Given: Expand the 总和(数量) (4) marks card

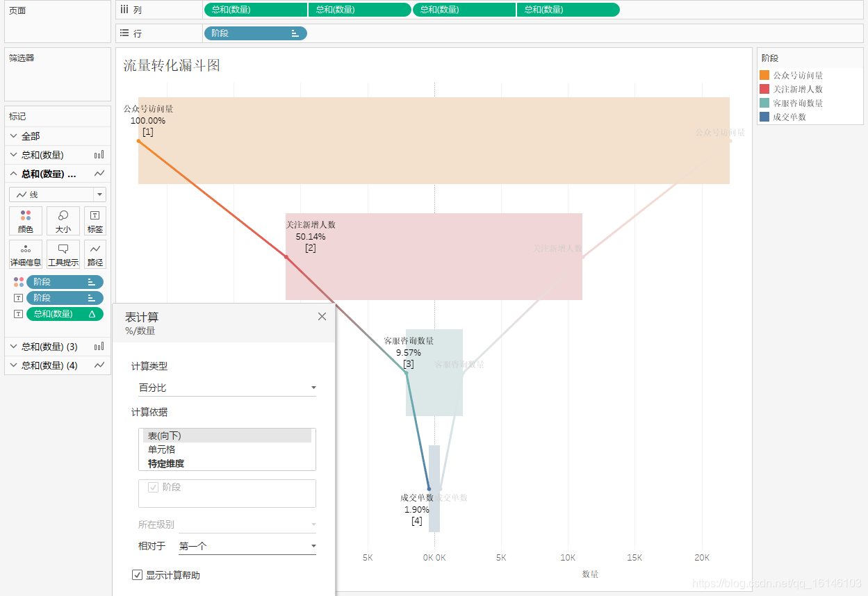Looking at the screenshot, I should coord(14,365).
